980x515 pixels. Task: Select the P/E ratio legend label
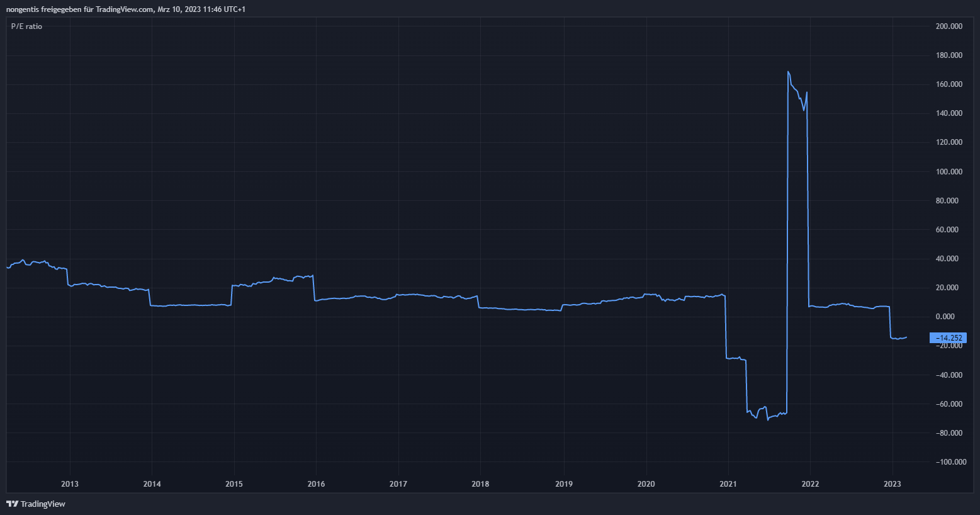26,26
